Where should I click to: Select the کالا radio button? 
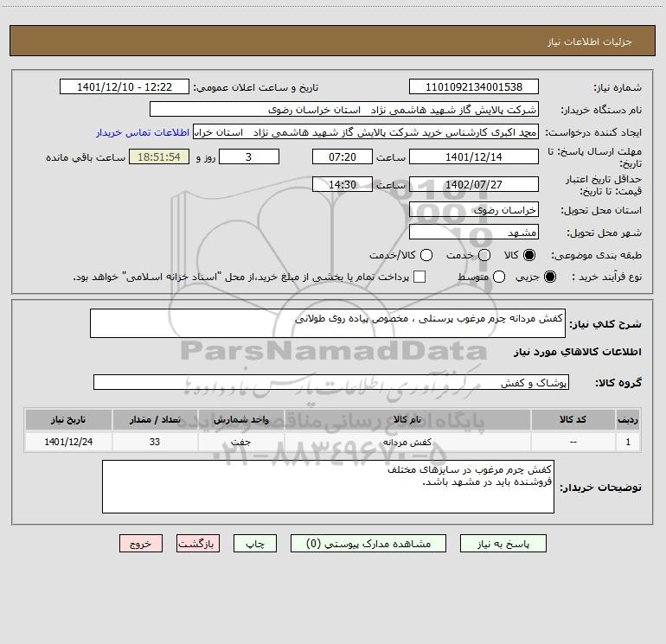pos(529,255)
